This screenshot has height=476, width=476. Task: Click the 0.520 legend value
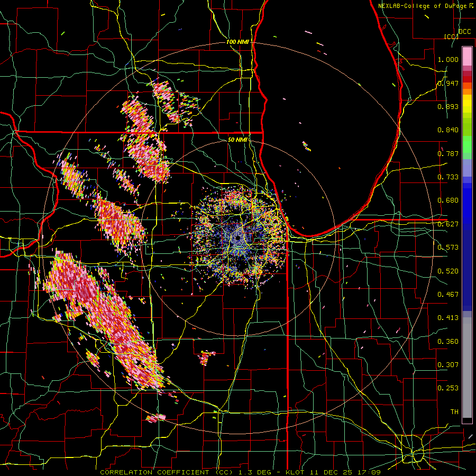pos(448,271)
